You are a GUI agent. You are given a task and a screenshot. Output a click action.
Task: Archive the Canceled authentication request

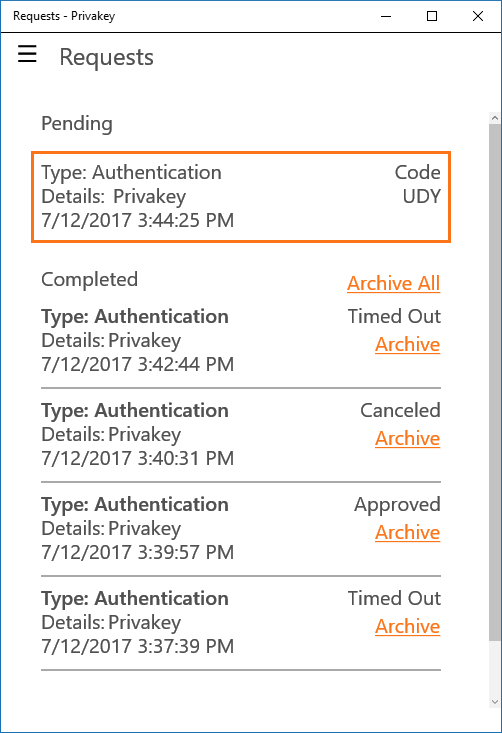(408, 438)
